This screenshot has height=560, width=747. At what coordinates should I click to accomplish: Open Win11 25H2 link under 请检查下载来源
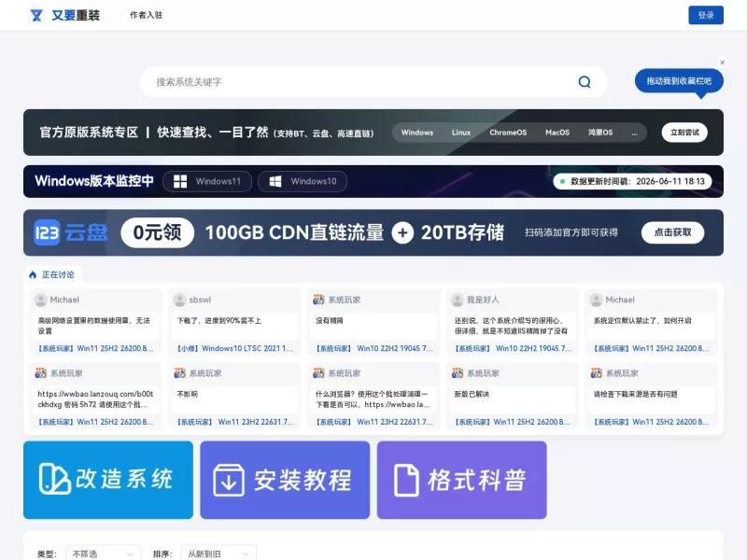(x=651, y=422)
